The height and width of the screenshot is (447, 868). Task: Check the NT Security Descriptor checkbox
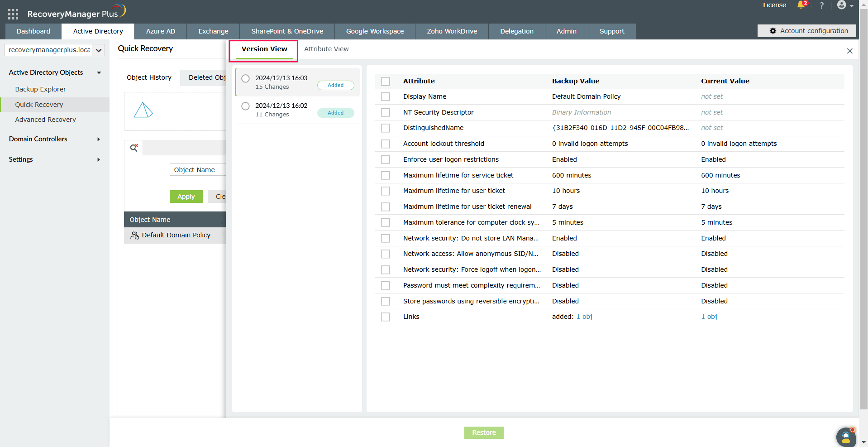386,113
